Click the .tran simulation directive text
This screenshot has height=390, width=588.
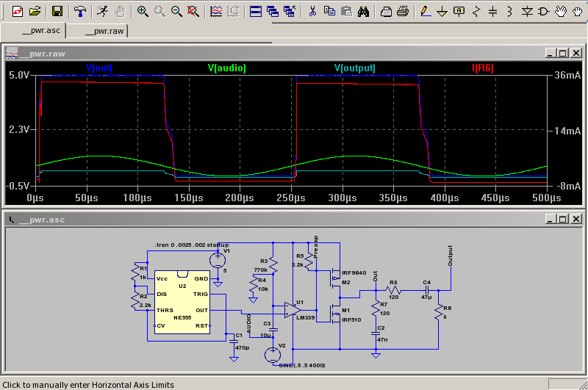point(192,245)
